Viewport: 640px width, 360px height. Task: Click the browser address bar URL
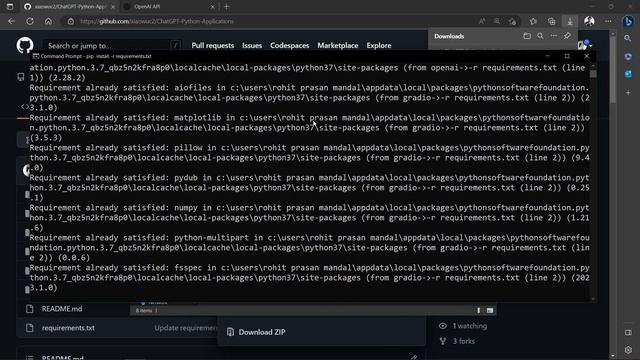[x=157, y=21]
